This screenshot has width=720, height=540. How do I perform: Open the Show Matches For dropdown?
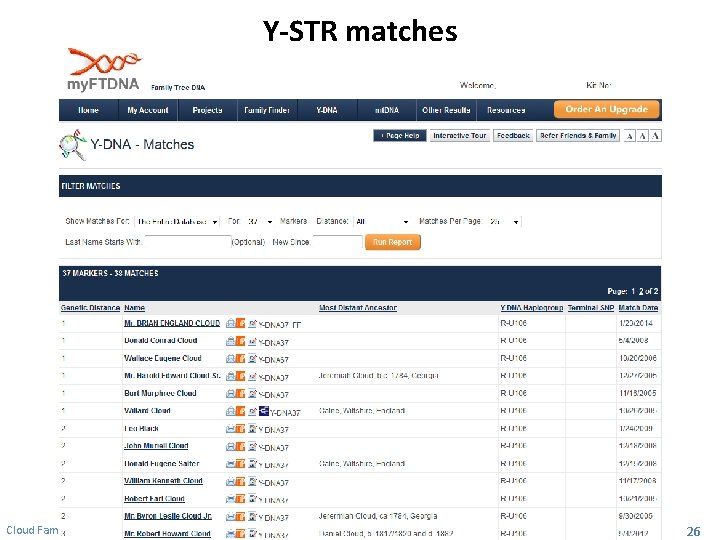[177, 222]
